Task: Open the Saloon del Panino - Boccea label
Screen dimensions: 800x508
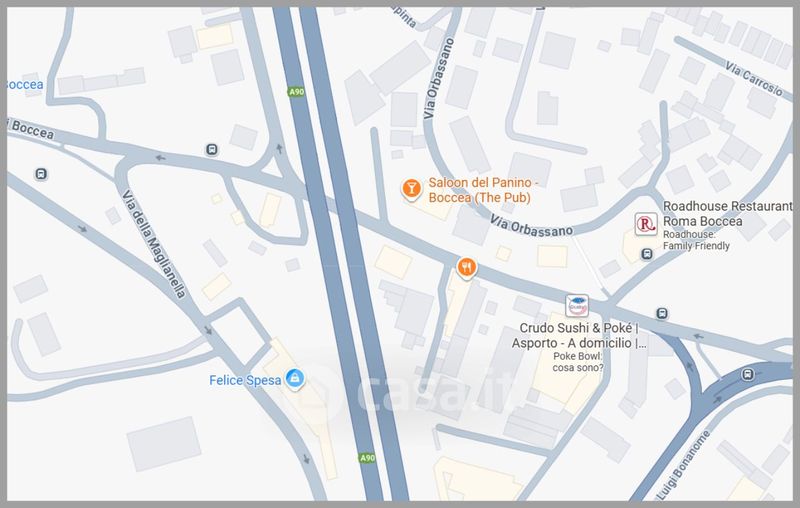Action: (483, 190)
